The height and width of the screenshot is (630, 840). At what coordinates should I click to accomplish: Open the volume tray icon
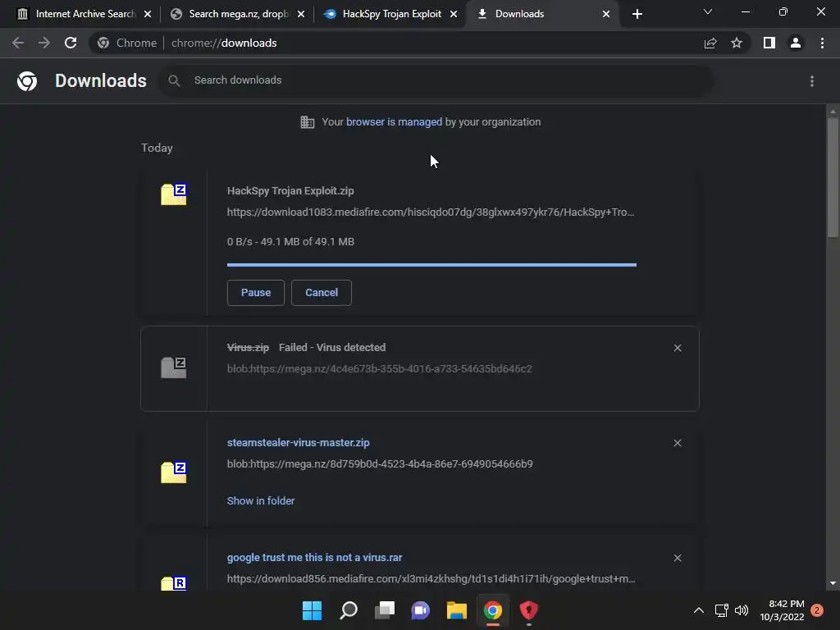tap(742, 610)
